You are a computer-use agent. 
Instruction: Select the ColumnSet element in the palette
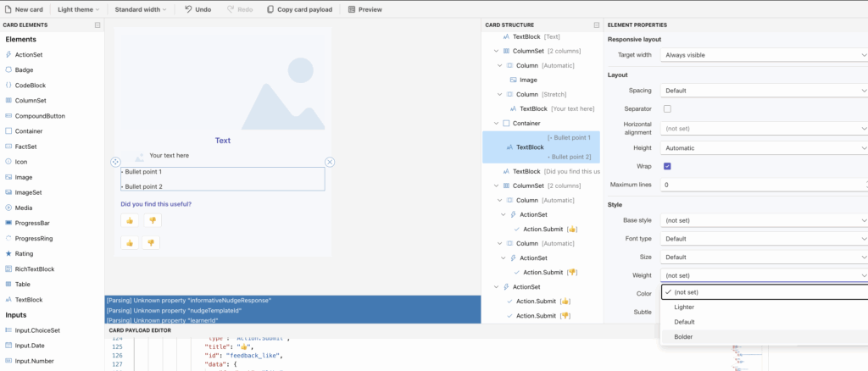point(25,101)
